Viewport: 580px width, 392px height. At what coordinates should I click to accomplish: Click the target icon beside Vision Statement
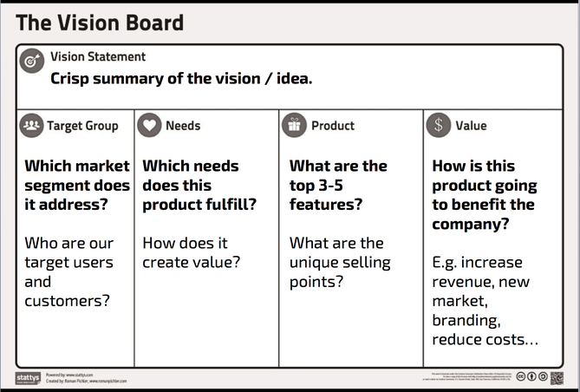(32, 61)
